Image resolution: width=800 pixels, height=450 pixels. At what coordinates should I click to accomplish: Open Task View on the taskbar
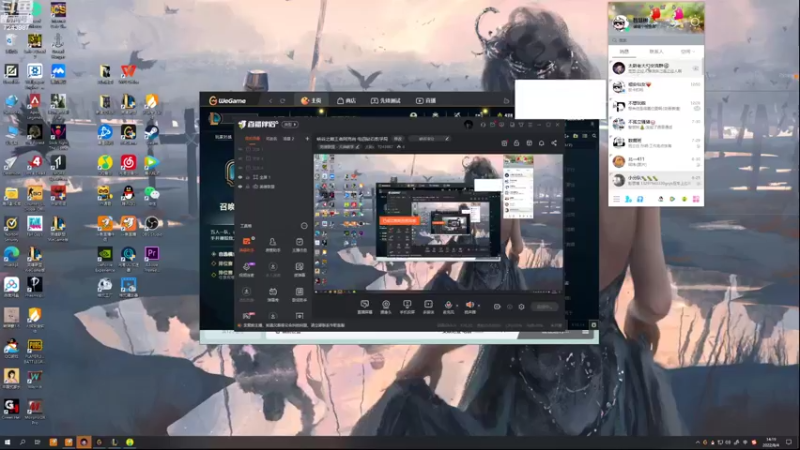tap(37, 442)
